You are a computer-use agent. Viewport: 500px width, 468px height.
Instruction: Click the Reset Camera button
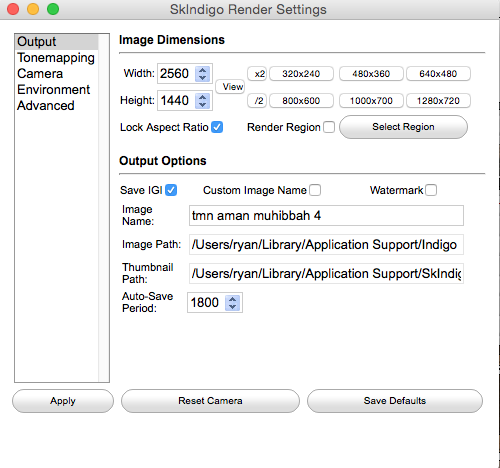coord(210,401)
